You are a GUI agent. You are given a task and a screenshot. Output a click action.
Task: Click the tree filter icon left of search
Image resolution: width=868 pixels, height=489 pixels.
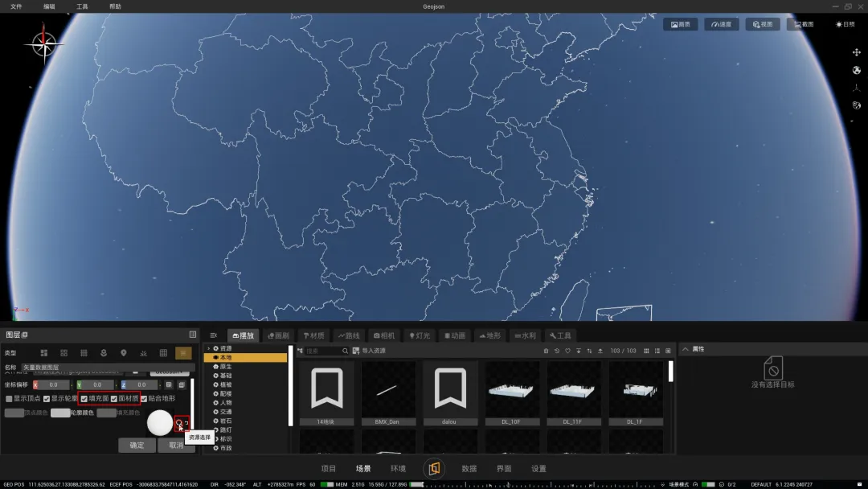(x=300, y=351)
